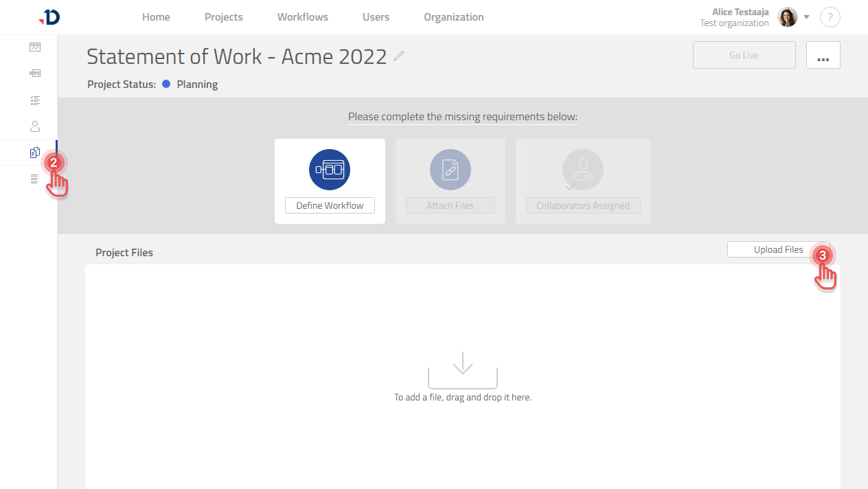Image resolution: width=868 pixels, height=489 pixels.
Task: Open the project files sidebar icon
Action: point(35,152)
